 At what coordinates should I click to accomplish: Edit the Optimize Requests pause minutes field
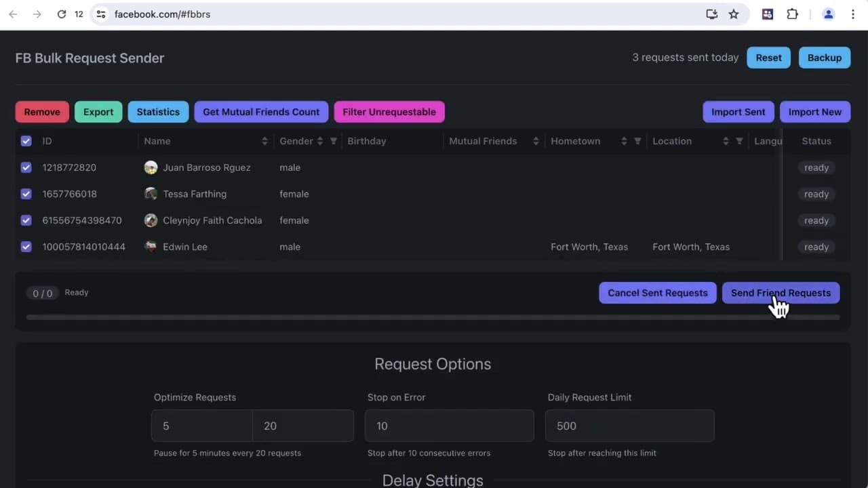tap(201, 426)
